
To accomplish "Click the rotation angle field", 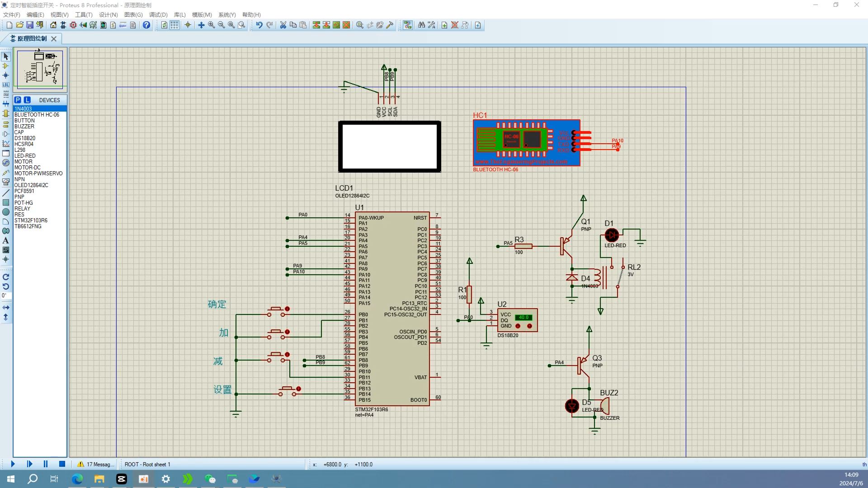I will tap(5, 296).
